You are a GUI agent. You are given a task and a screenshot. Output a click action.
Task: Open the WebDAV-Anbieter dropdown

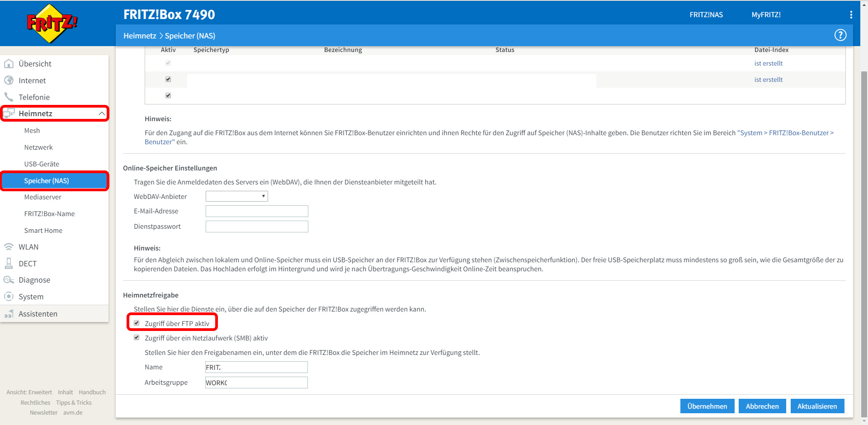click(x=237, y=196)
